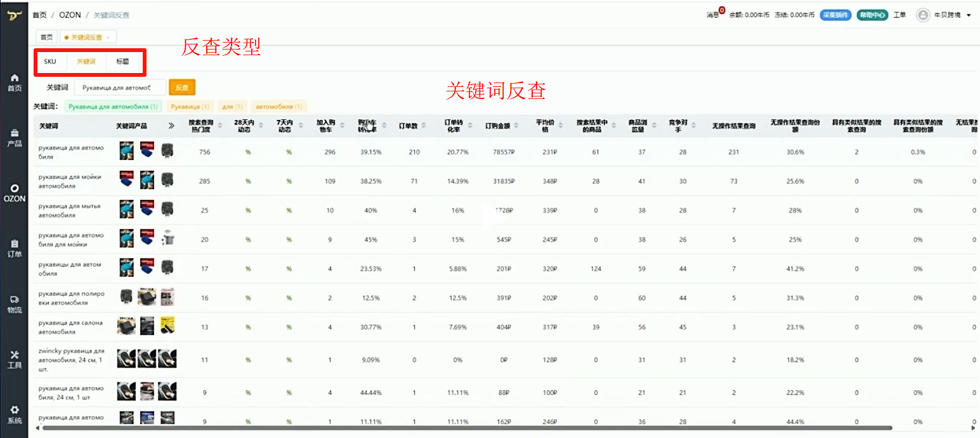Viewport: 980px width, 438px height.
Task: Select the автомобиля (1) keyword tag
Action: click(279, 107)
